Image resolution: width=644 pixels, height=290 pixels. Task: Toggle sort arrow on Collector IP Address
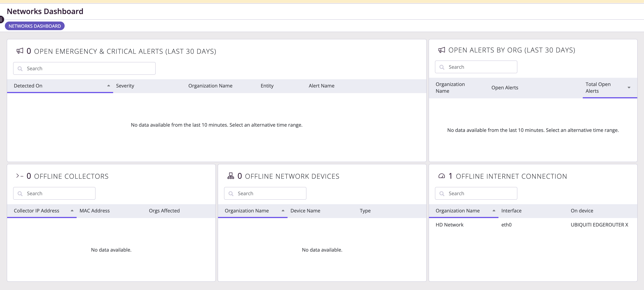[x=72, y=211]
